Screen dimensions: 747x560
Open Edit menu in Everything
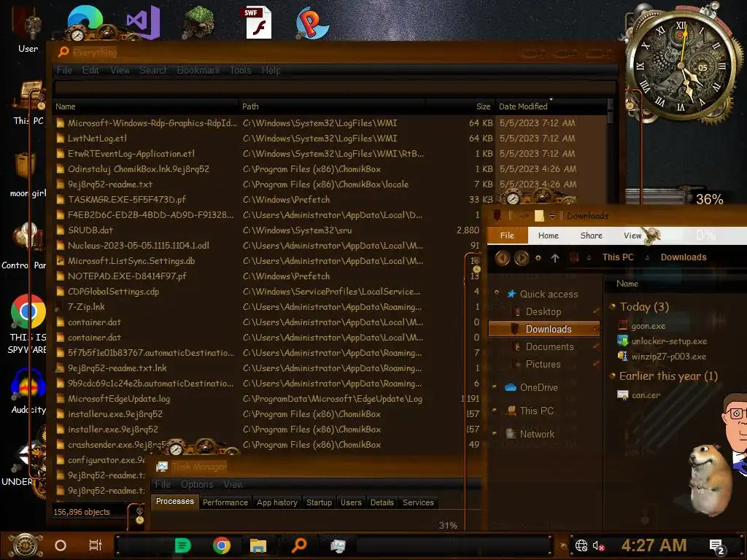click(90, 71)
